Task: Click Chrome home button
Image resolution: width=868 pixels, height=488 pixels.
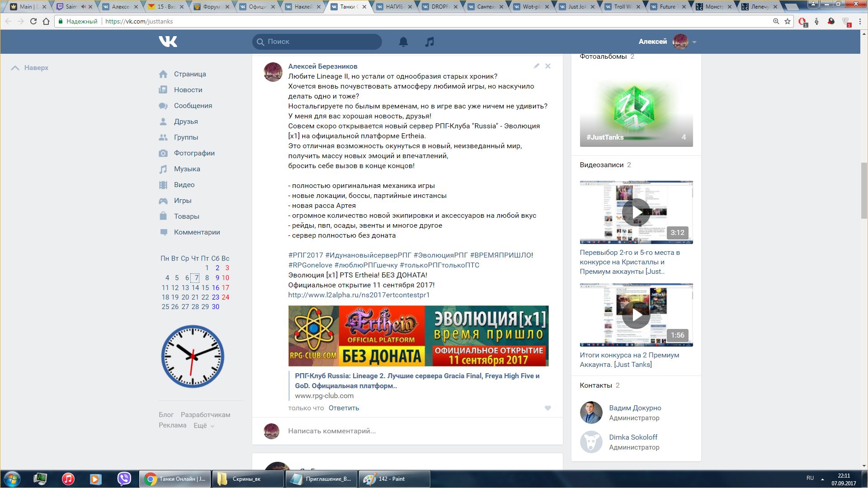Action: 46,21
